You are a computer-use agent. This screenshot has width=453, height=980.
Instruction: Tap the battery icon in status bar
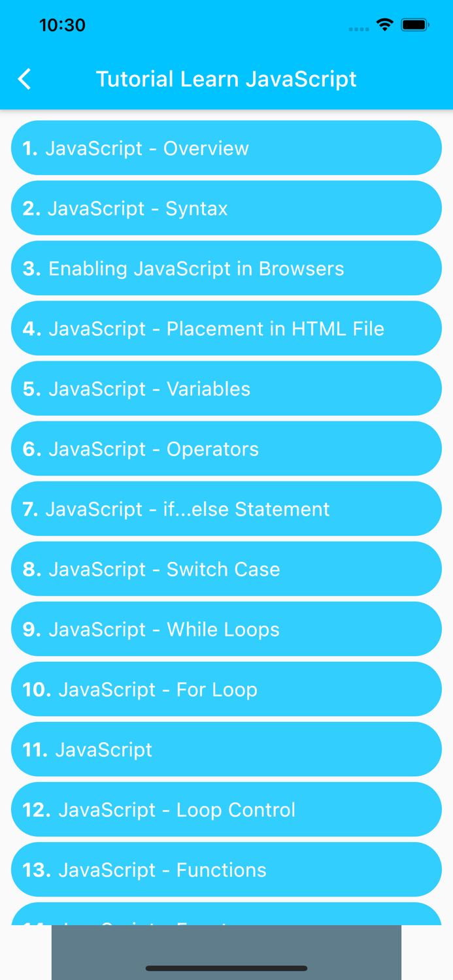[x=416, y=24]
